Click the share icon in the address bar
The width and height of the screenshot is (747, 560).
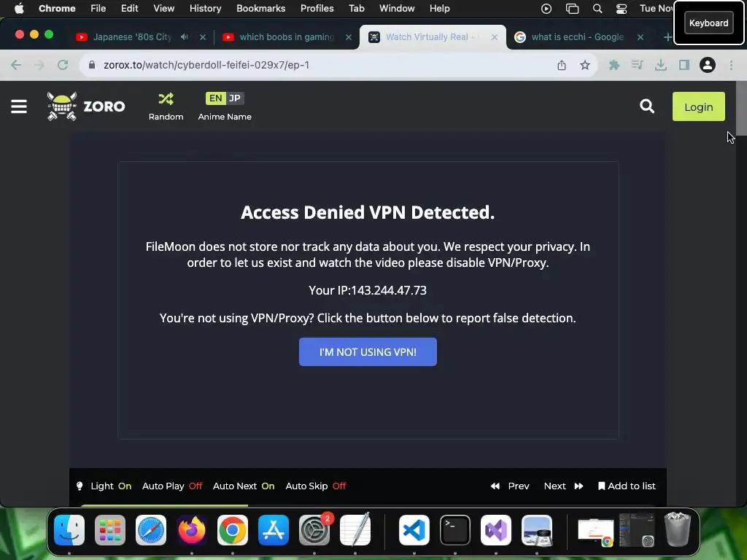(562, 65)
